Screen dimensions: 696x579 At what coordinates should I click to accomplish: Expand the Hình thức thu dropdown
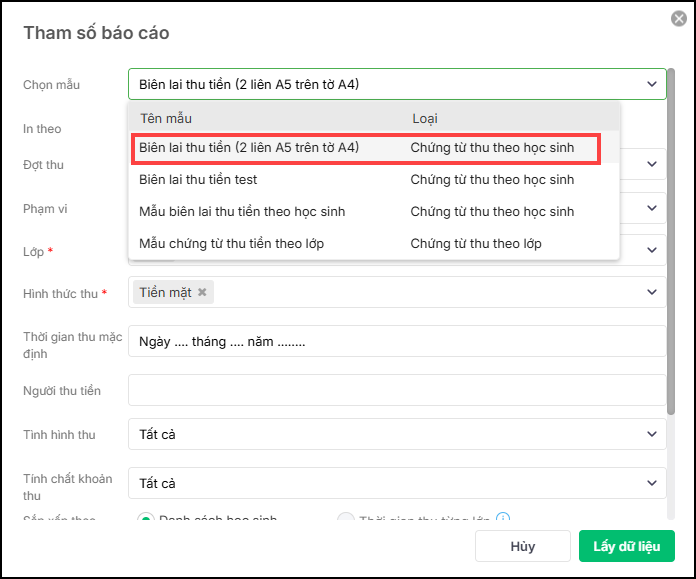pos(652,292)
